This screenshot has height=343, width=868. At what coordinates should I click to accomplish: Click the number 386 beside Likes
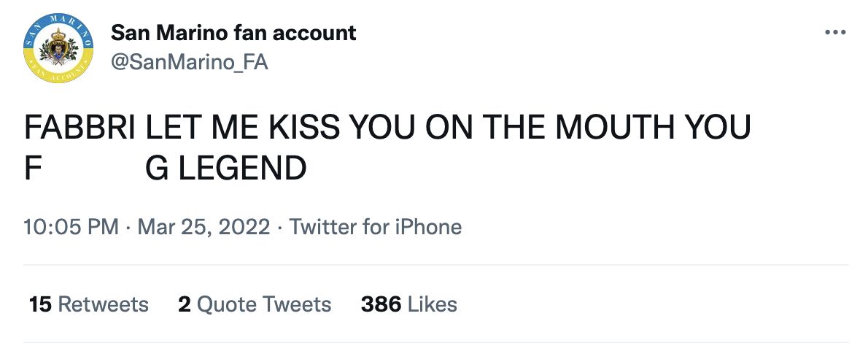pyautogui.click(x=381, y=304)
